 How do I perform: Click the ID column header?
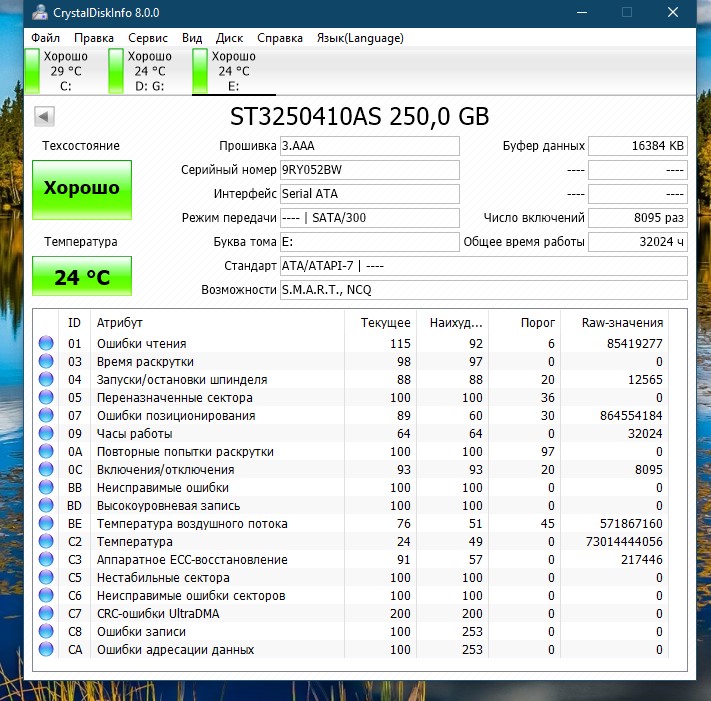pyautogui.click(x=74, y=323)
